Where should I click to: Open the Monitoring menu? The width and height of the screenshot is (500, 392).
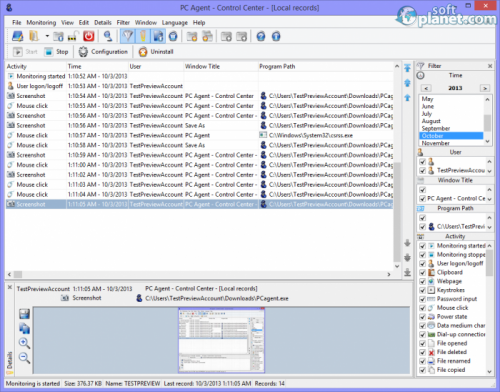tap(41, 23)
